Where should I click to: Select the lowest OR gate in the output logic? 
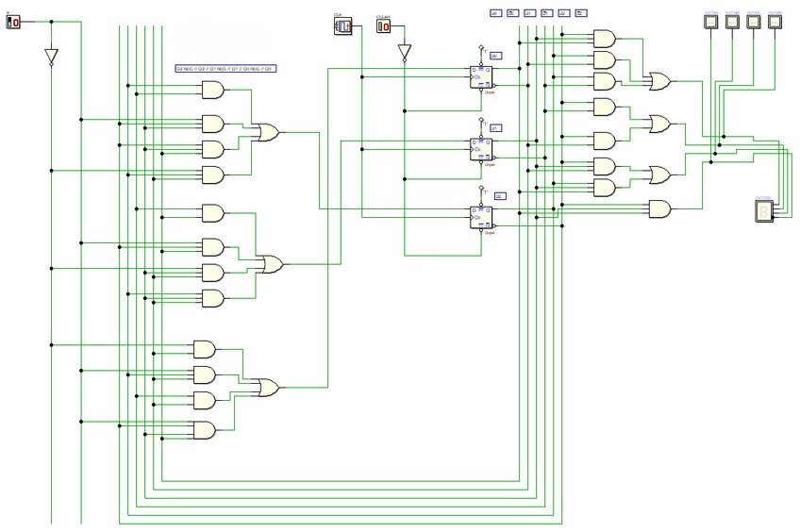coord(660,175)
